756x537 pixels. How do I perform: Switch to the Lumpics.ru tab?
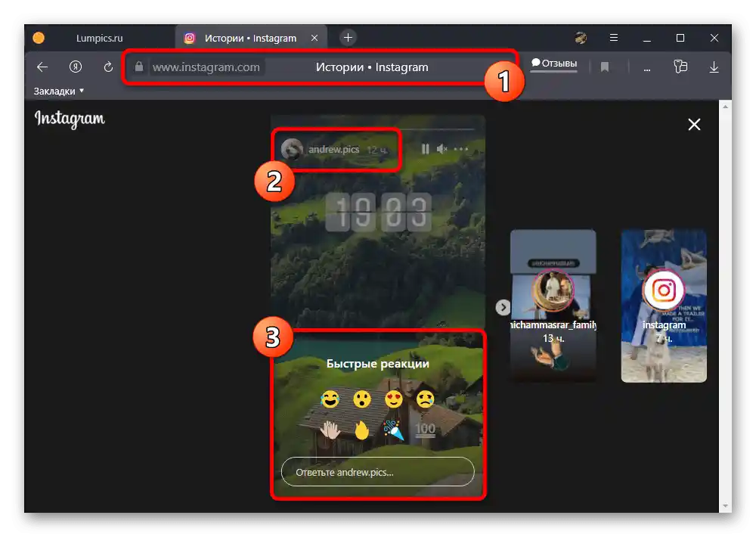pos(99,38)
